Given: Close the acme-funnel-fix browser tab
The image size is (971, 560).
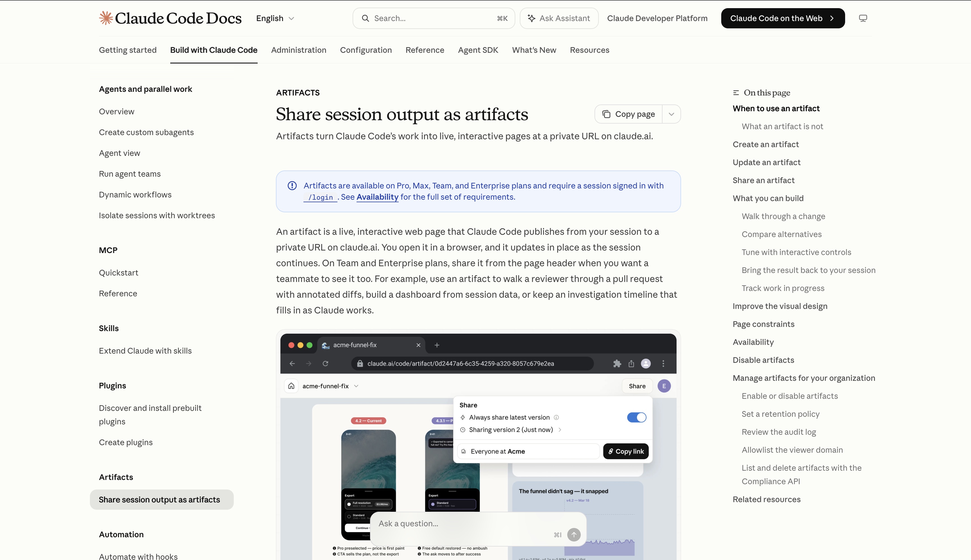Looking at the screenshot, I should pyautogui.click(x=419, y=345).
